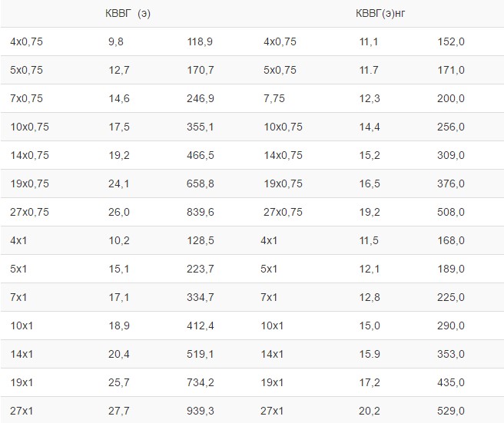Select the 939,3 cell in last row
Viewport: 504px width, 423px height.
(201, 411)
